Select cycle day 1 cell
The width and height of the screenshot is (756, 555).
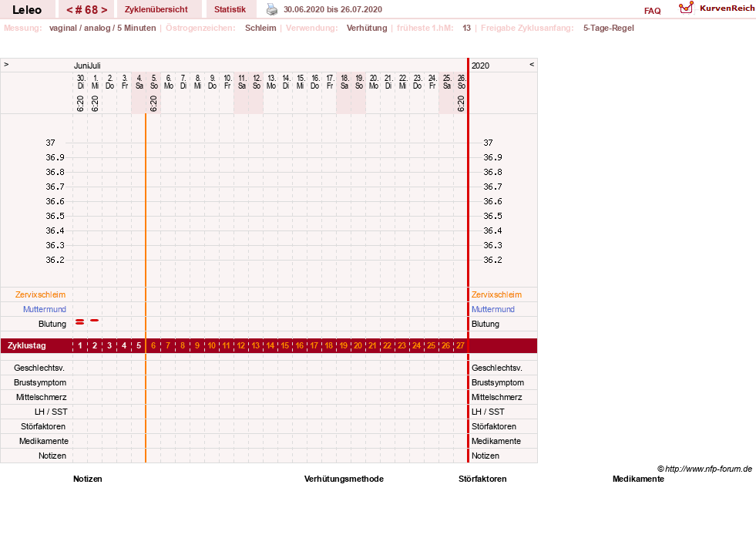[80, 346]
